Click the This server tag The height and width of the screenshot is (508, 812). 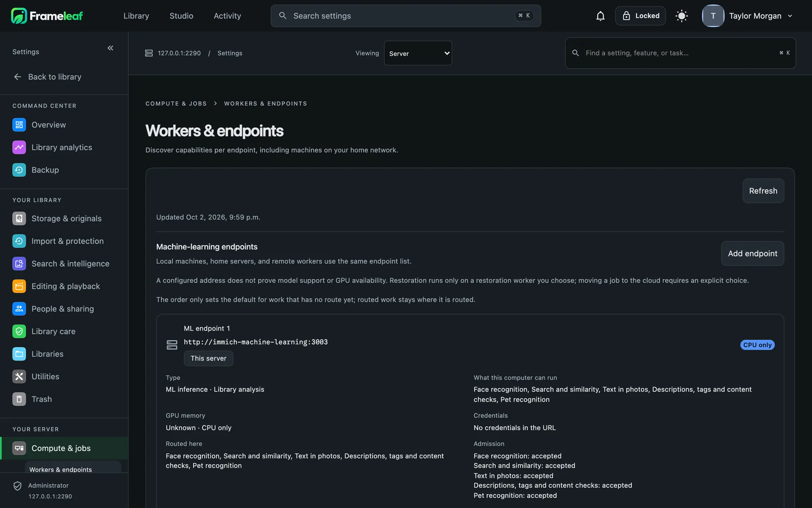pyautogui.click(x=208, y=358)
